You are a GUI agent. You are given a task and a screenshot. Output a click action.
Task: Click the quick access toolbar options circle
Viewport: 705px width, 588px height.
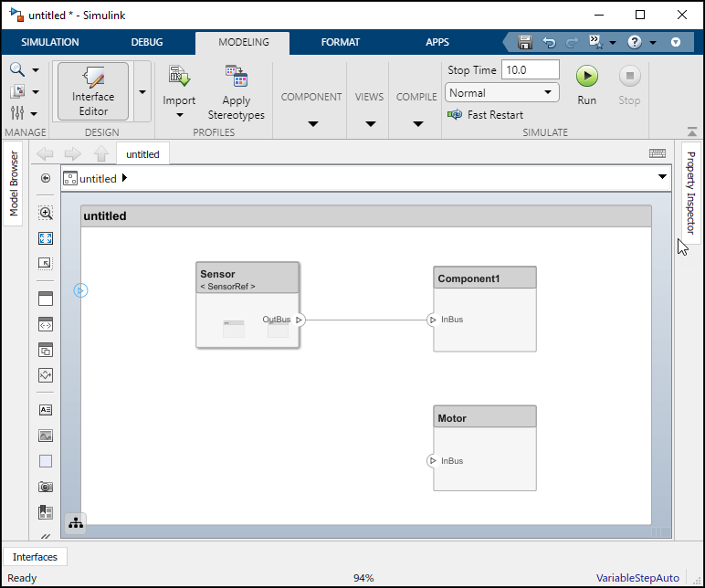point(676,42)
